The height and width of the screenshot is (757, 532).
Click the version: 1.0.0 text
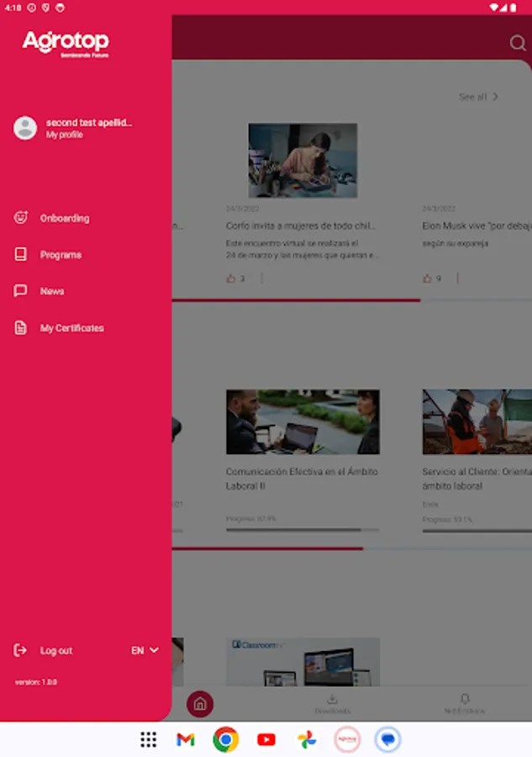coord(36,682)
